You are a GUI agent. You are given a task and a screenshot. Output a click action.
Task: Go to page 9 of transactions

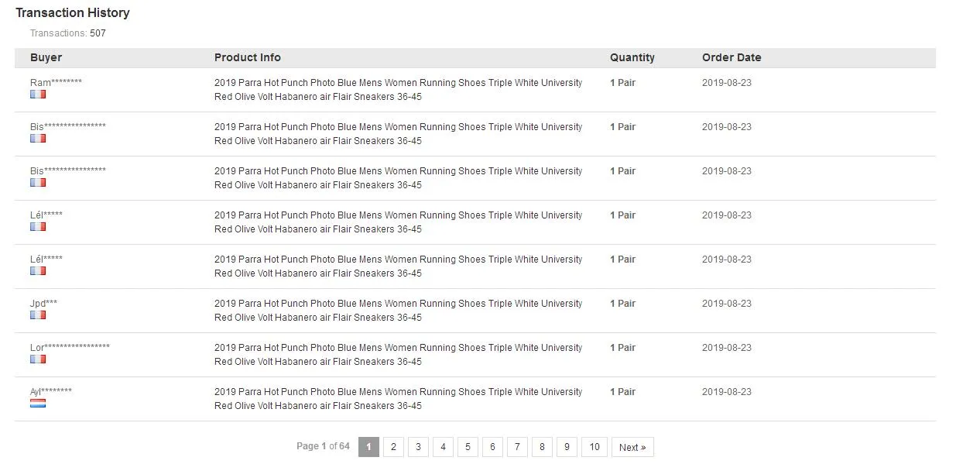[x=567, y=447]
